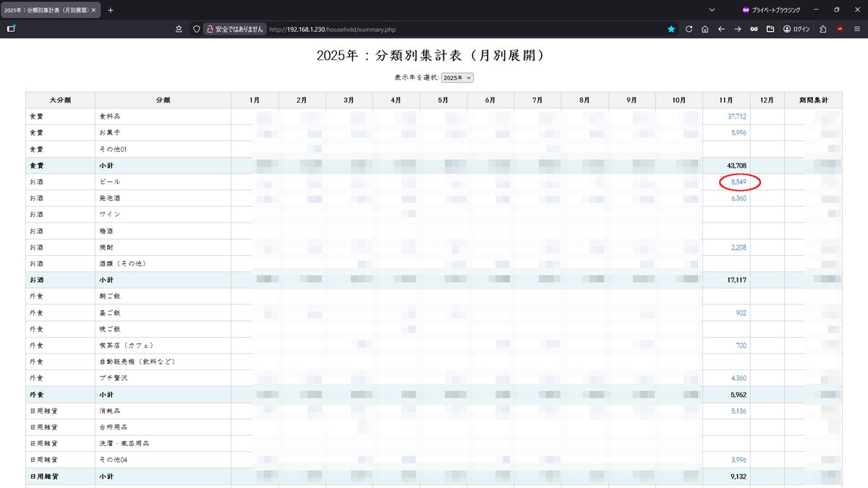This screenshot has width=868, height=488.
Task: Click the 洗濯・風呂用品 category cell
Action: click(163, 443)
